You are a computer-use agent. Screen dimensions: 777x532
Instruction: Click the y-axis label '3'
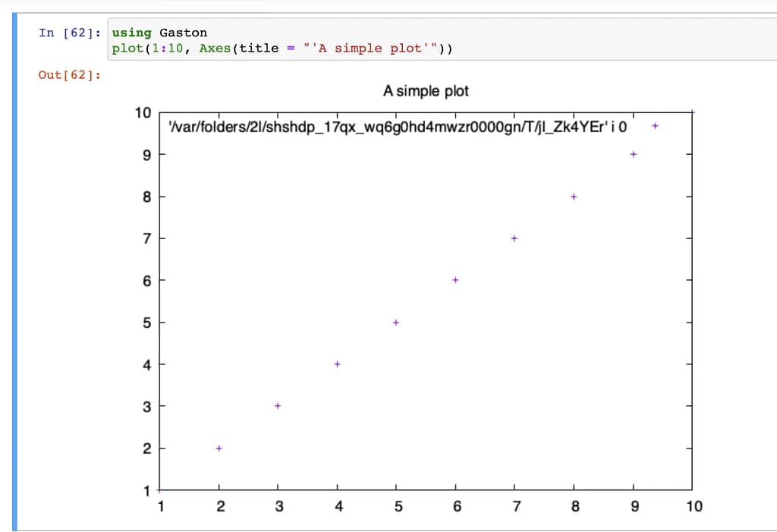click(x=146, y=407)
